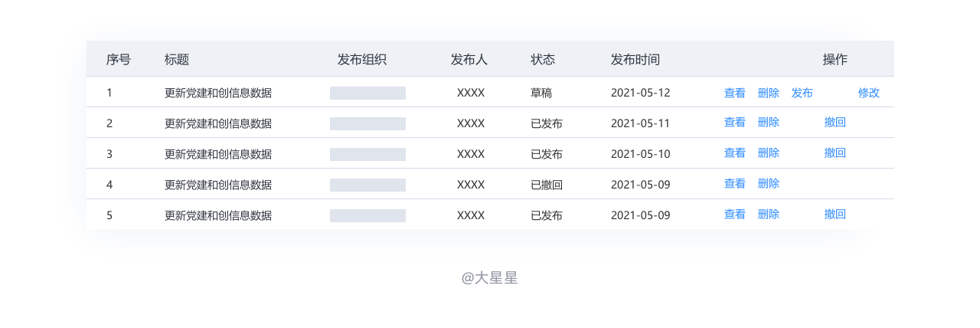Click the 状态 column header
980x328 pixels.
(x=542, y=59)
